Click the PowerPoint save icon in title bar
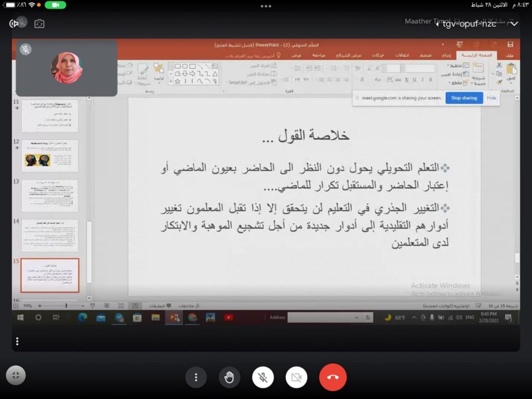The image size is (532, 399). pos(510,45)
